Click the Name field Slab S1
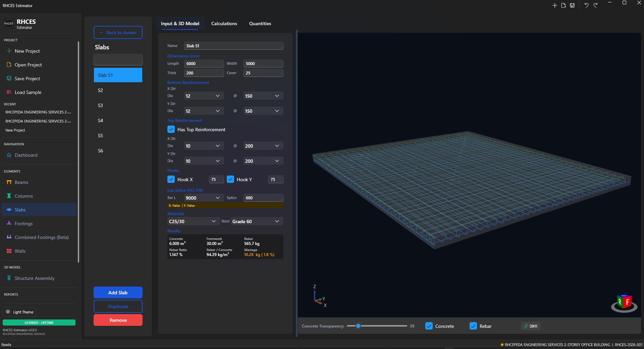 coord(233,46)
